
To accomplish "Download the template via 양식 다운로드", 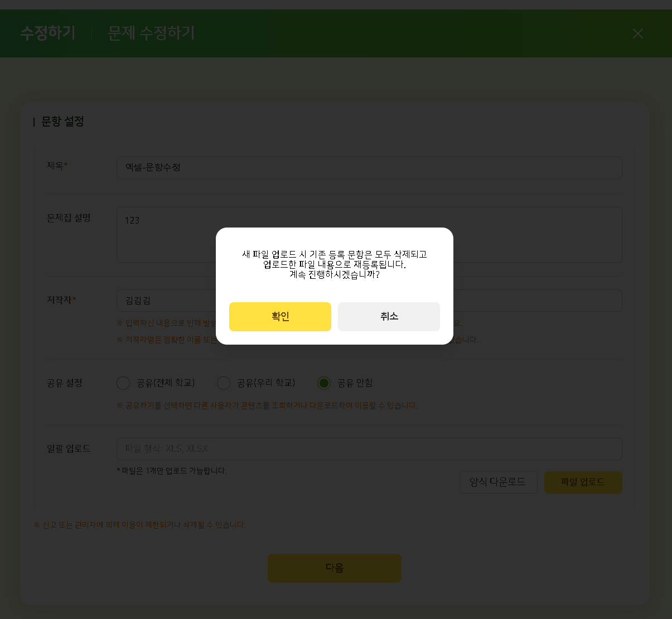I will tap(499, 482).
